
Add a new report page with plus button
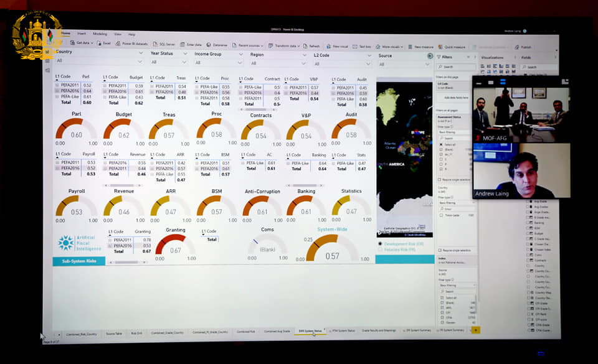(475, 330)
